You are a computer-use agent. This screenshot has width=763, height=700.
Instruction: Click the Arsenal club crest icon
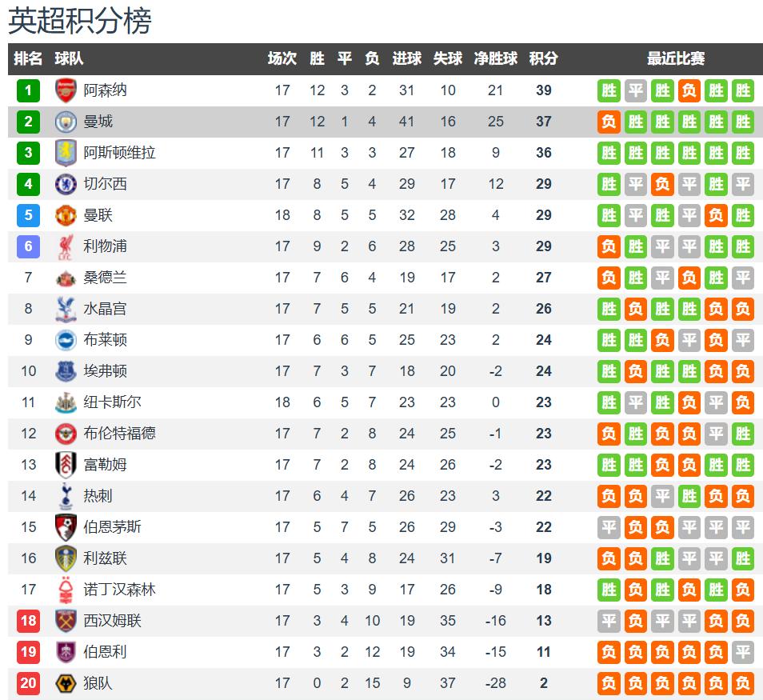66,90
